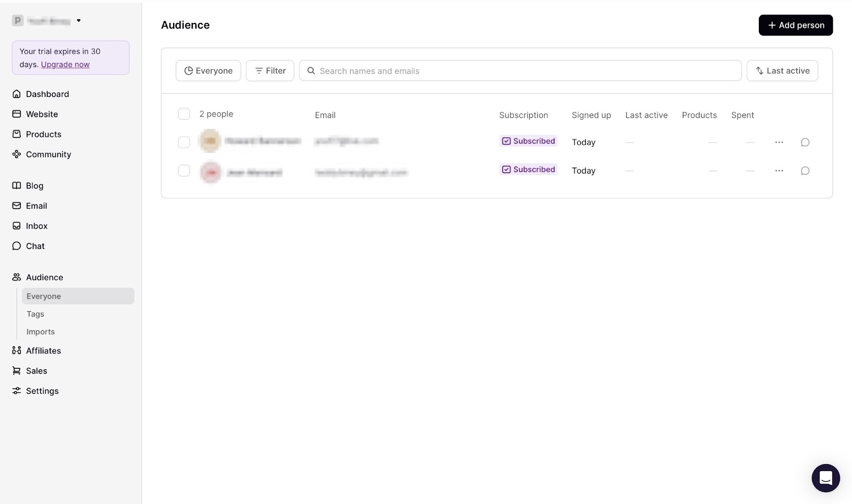Screen dimensions: 852x504
Task: Click the Signed up column header
Action: 591,115
